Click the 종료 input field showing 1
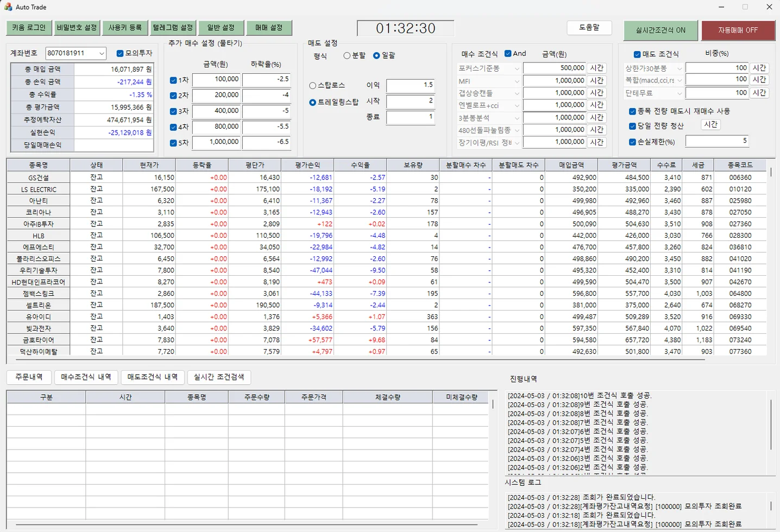Screen dimensions: 780x532 410,117
